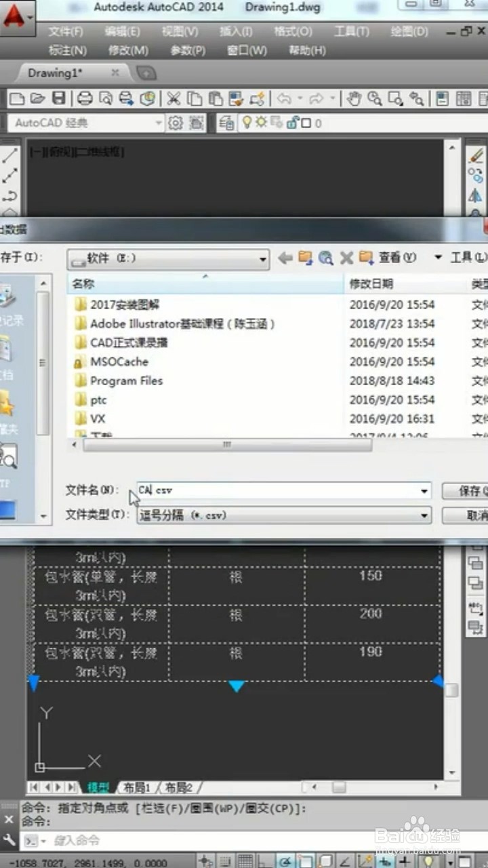Click the 保存 save button

pos(465,490)
